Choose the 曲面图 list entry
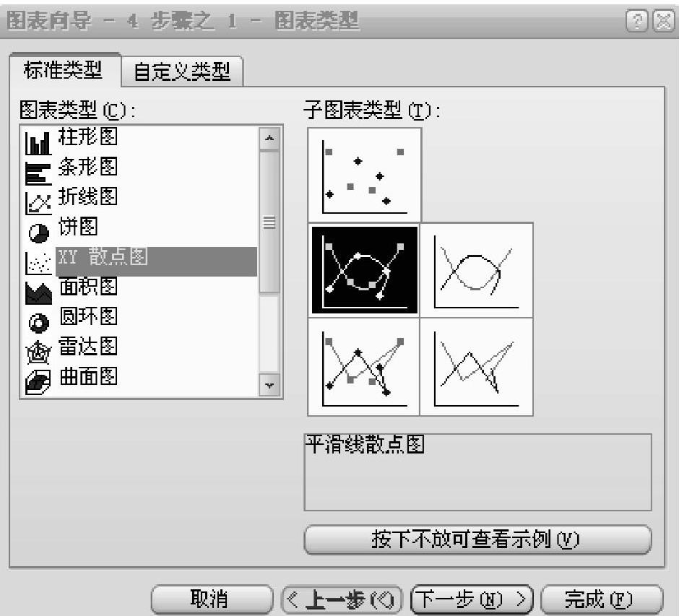Image resolution: width=679 pixels, height=616 pixels. [x=88, y=376]
